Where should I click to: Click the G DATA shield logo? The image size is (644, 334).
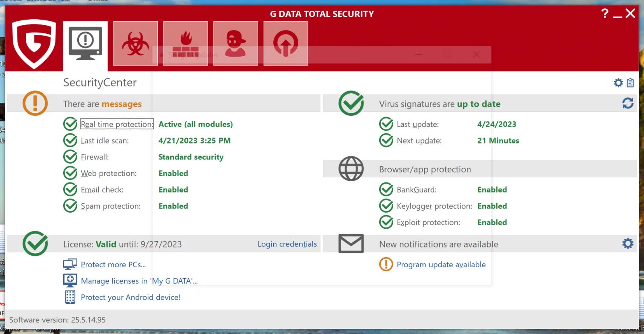(34, 44)
